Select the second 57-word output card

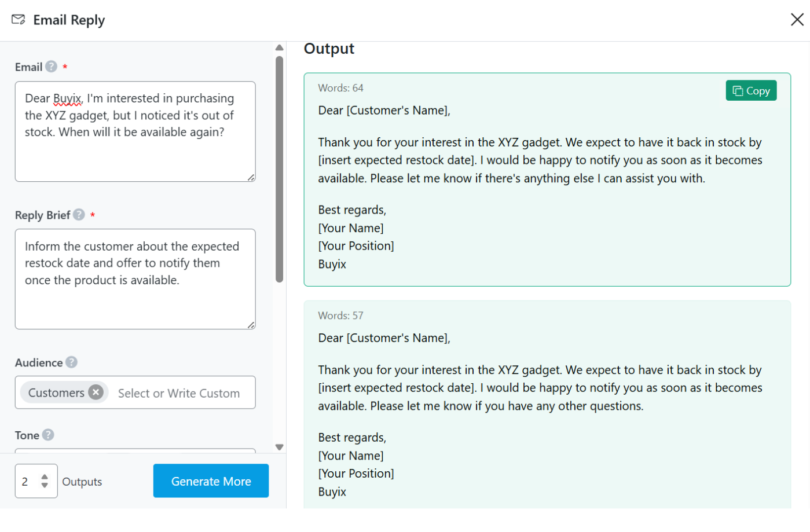(547, 404)
